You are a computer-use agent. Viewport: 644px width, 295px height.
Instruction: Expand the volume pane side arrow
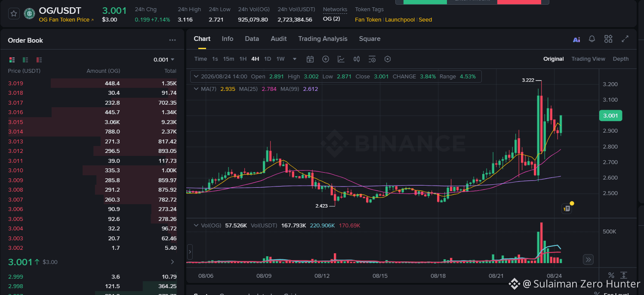[190, 252]
